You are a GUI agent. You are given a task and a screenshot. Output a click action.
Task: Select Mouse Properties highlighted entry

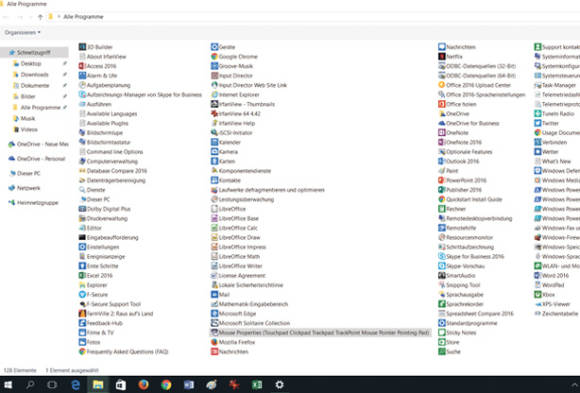pos(320,333)
